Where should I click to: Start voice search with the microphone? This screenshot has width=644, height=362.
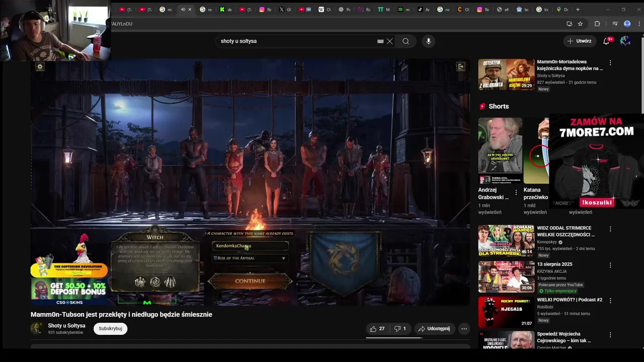429,41
